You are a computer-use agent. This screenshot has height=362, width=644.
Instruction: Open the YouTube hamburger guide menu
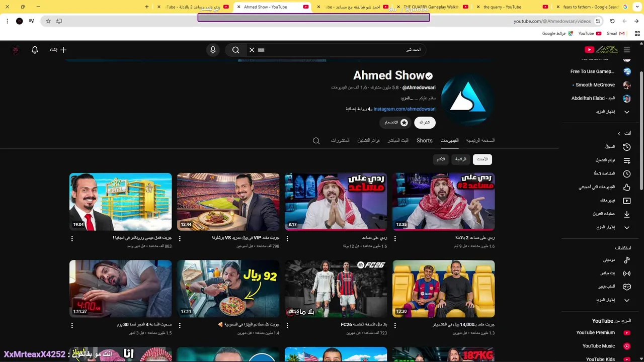tap(627, 50)
